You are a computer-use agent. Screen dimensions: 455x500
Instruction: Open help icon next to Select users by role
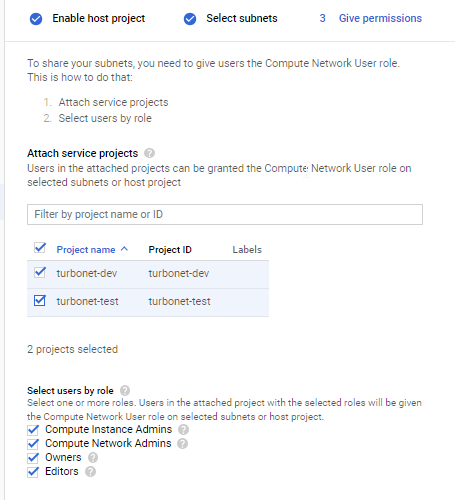pyautogui.click(x=125, y=390)
